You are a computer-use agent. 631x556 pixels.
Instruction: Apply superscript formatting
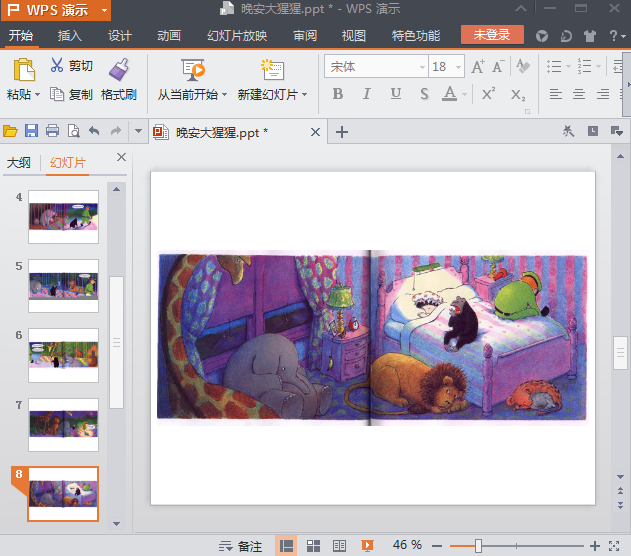pos(489,94)
